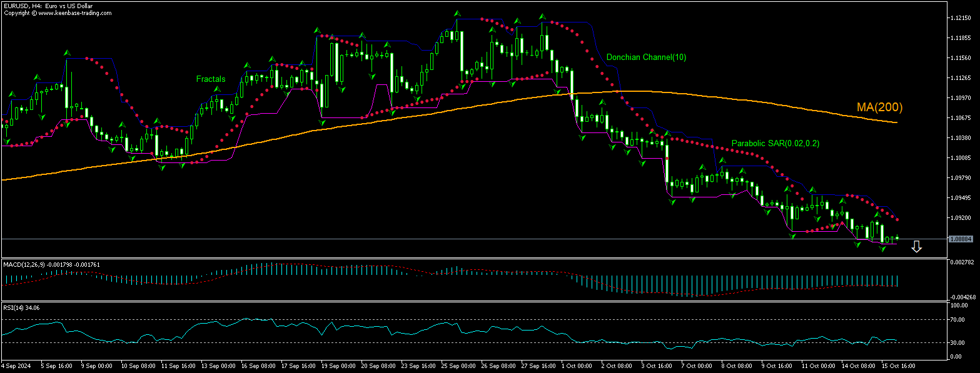Click the RSI(14) indicator title
980x373 pixels.
pyautogui.click(x=13, y=307)
